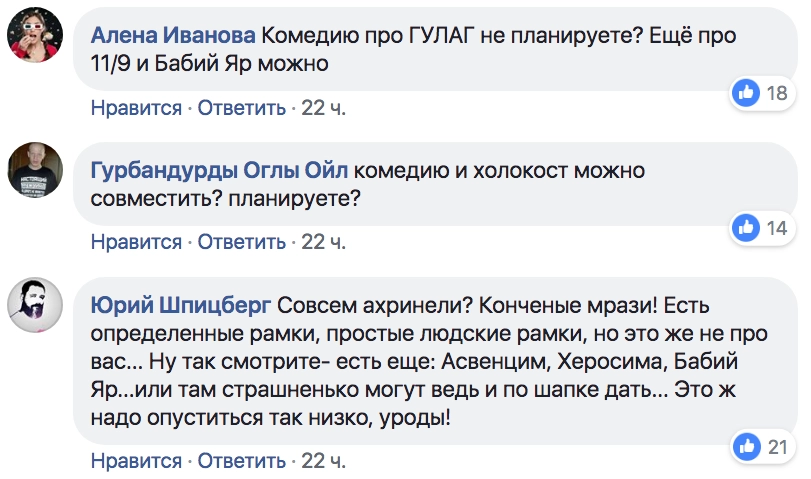Image resolution: width=811 pixels, height=479 pixels.
Task: Click the thumbs-up reaction icon on Гурбандурды's comment
Action: (x=746, y=226)
